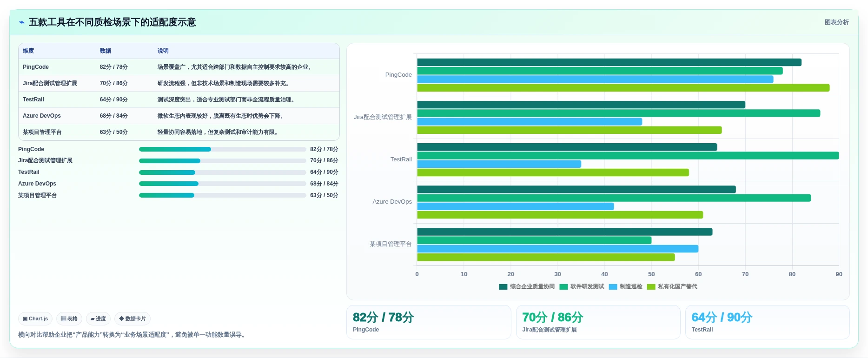Open the TestRail 64分 / 90分 data card
The height and width of the screenshot is (358, 868).
tap(768, 322)
